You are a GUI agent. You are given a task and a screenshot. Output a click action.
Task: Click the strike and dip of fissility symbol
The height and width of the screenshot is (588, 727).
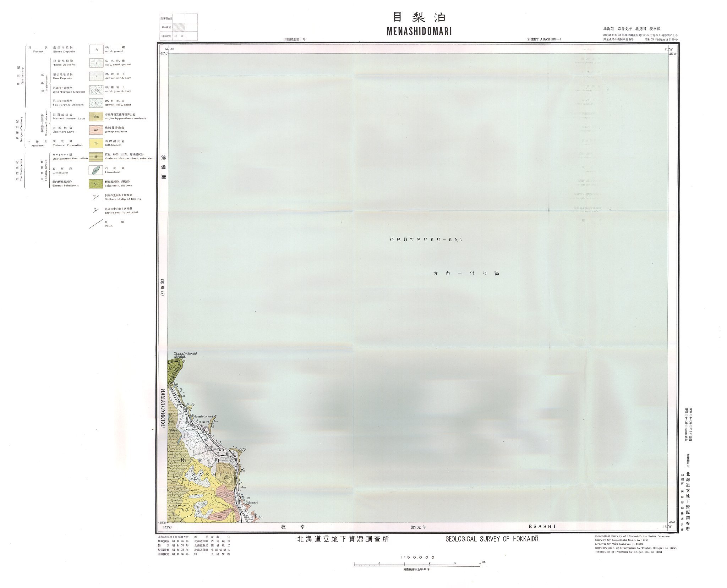tap(95, 197)
